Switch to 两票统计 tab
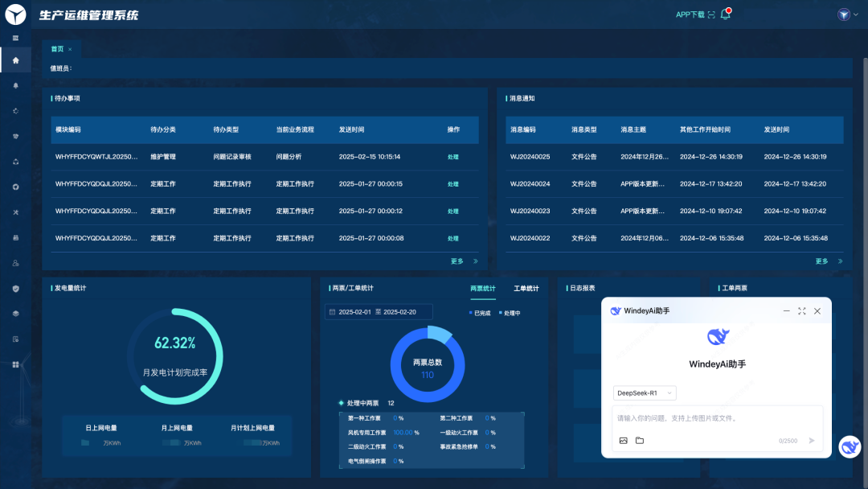 (483, 289)
